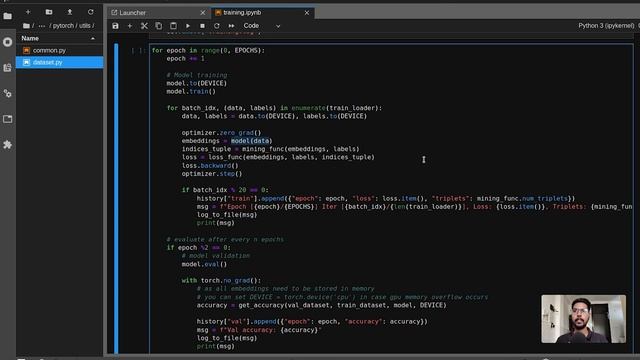Screen dimensions: 640x360
Task: Click the webcam video thumbnail
Action: click(x=583, y=319)
